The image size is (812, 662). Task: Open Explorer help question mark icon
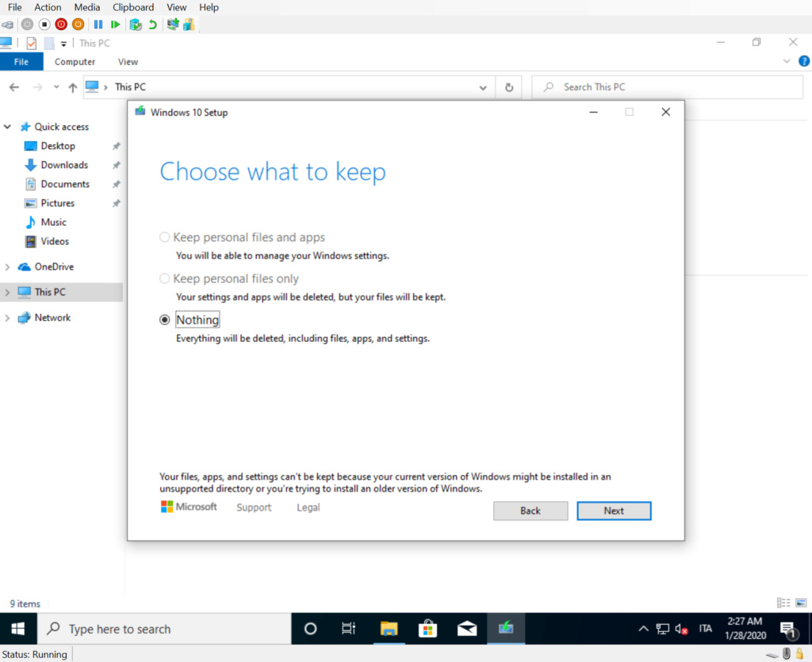point(804,61)
